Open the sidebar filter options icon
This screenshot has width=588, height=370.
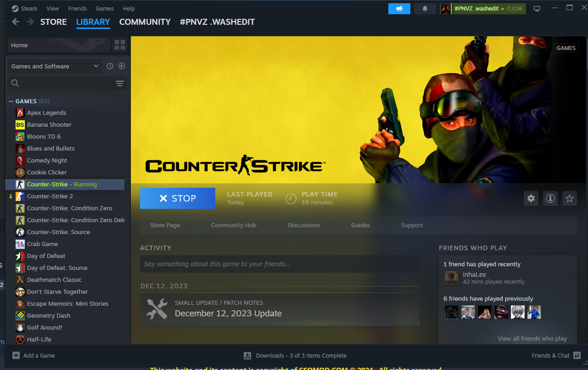point(120,83)
